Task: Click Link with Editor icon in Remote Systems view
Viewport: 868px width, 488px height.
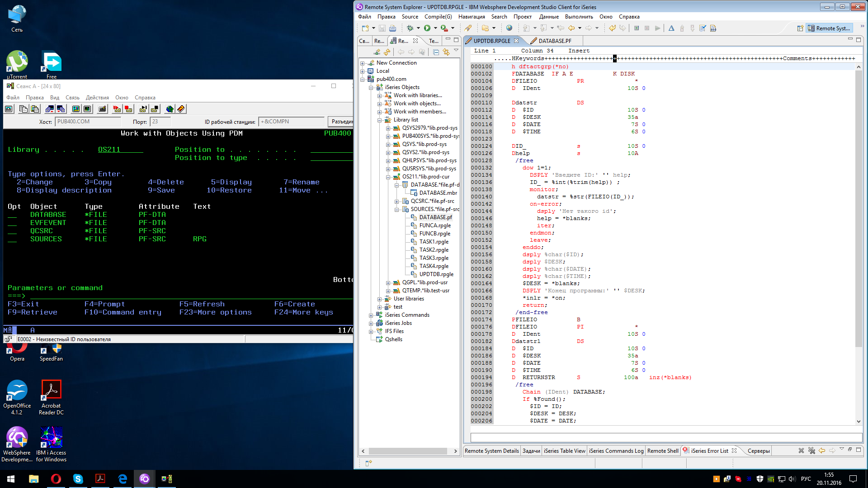Action: point(446,52)
